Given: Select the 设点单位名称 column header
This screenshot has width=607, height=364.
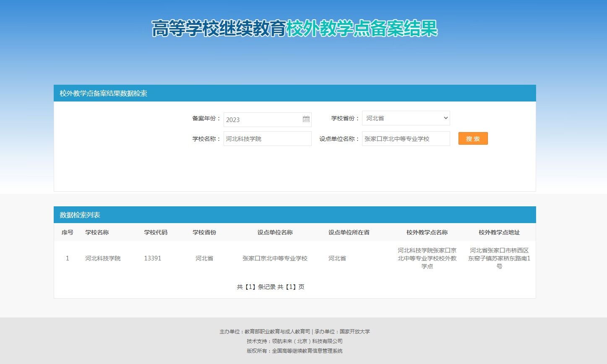Looking at the screenshot, I should point(275,232).
